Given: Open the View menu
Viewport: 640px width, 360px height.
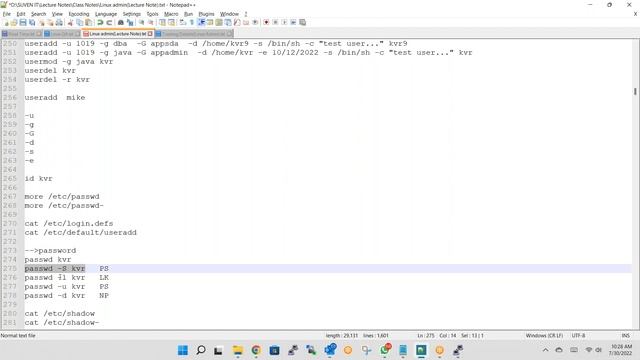Looking at the screenshot, I should 57,14.
